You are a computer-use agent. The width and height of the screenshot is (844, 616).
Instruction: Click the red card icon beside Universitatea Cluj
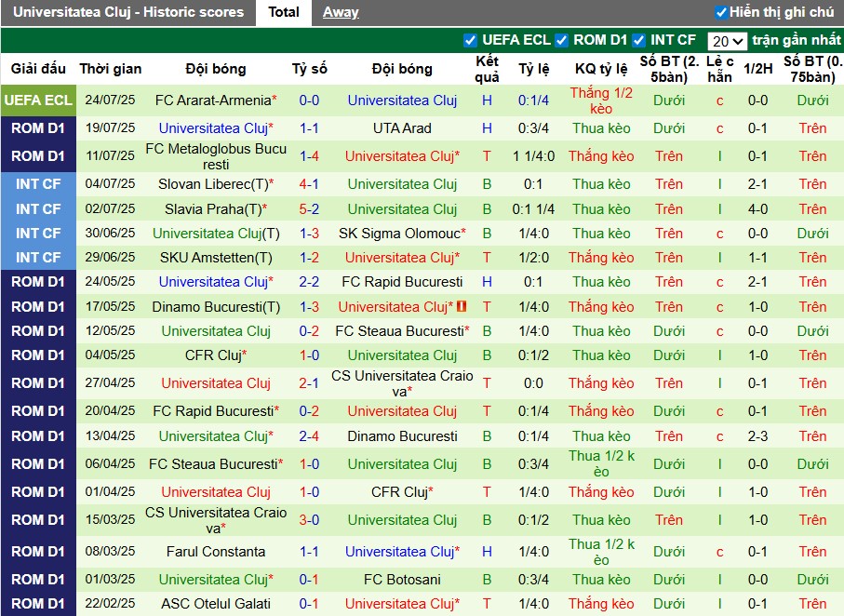pyautogui.click(x=461, y=306)
